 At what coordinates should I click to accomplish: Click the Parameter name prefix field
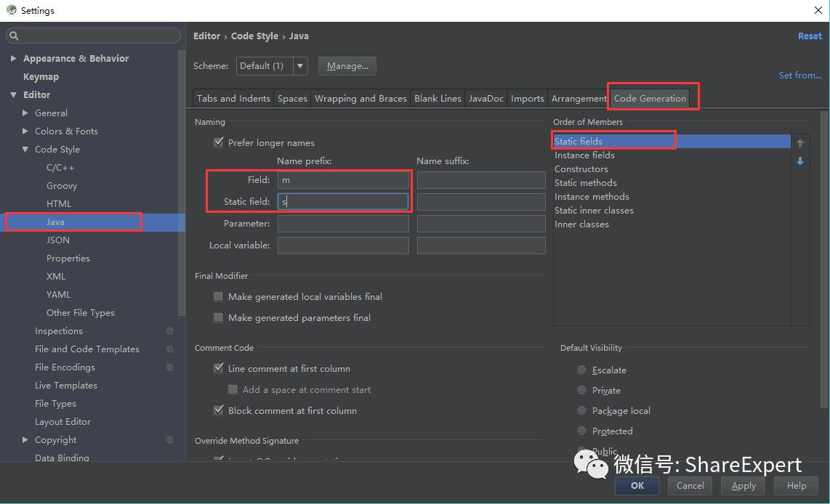click(x=343, y=224)
